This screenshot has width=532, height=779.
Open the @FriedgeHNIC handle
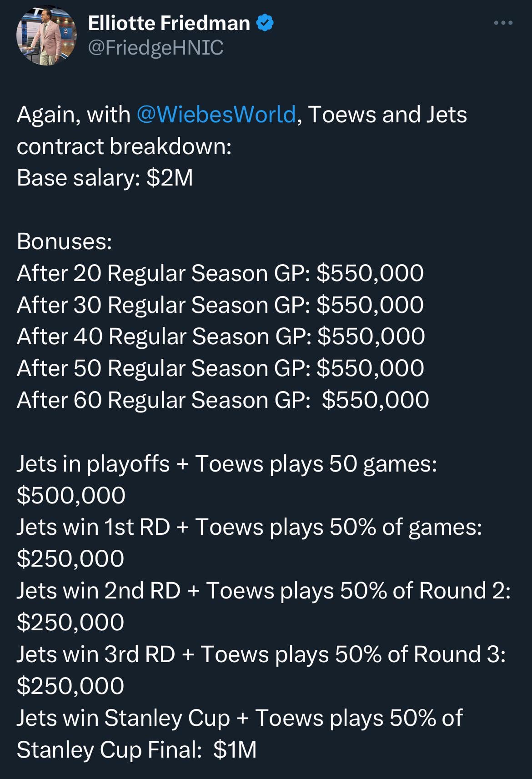[155, 47]
